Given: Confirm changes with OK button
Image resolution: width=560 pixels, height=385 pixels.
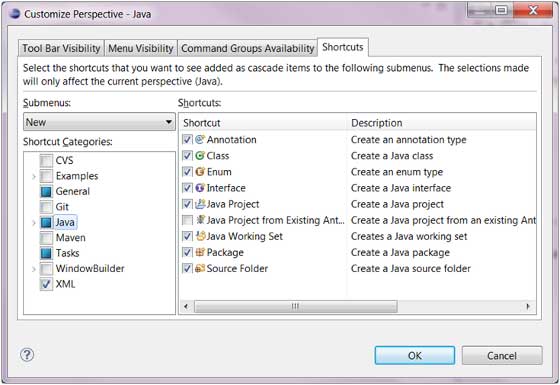Looking at the screenshot, I should (415, 355).
